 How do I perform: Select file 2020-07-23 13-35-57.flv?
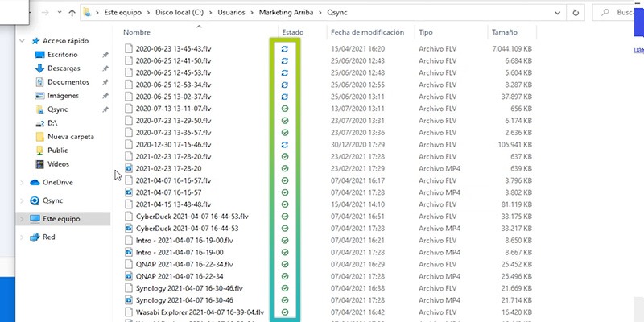click(x=173, y=133)
